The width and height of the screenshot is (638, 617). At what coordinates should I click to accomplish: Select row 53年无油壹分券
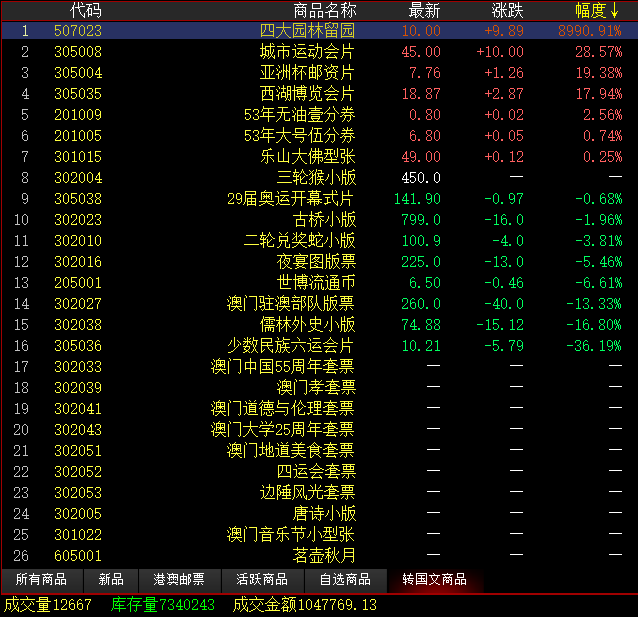click(x=319, y=115)
